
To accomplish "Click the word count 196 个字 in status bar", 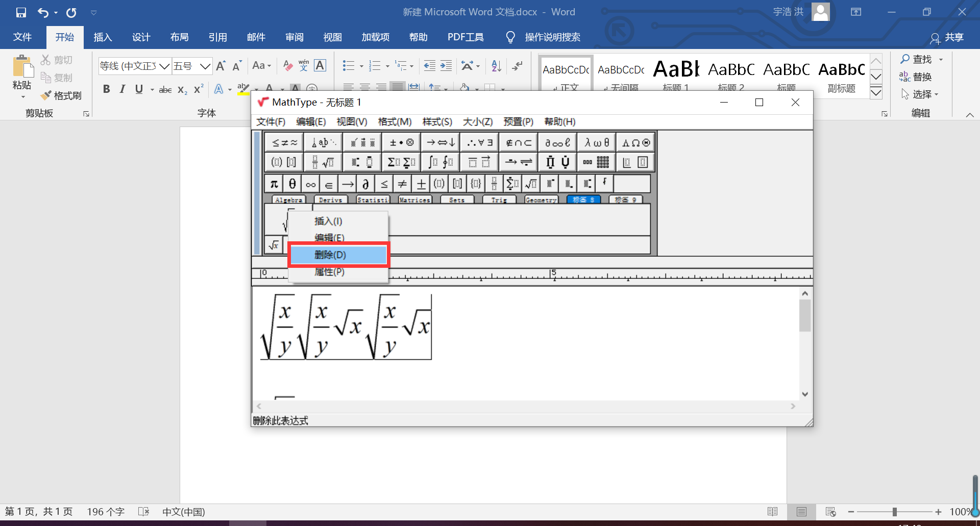I will pos(106,512).
